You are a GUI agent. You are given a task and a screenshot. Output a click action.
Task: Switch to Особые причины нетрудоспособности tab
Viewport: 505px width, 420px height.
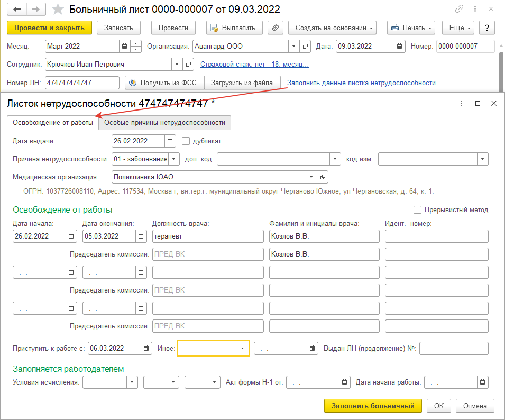(x=164, y=123)
